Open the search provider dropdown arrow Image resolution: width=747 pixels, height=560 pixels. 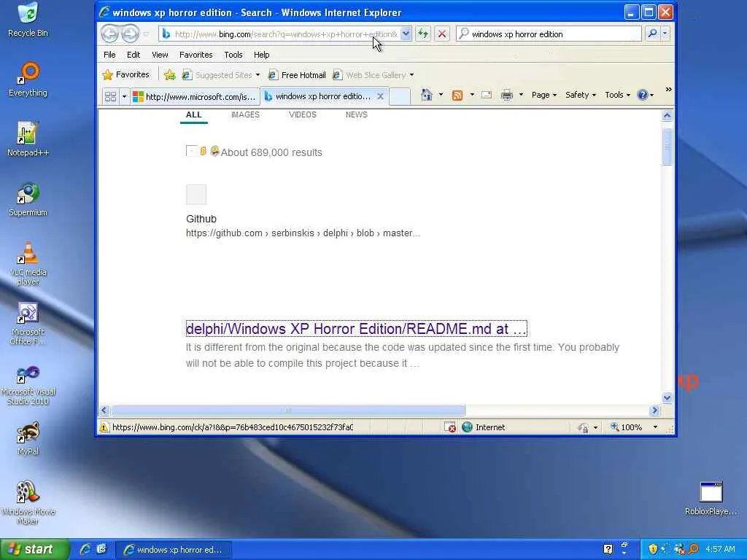click(665, 34)
